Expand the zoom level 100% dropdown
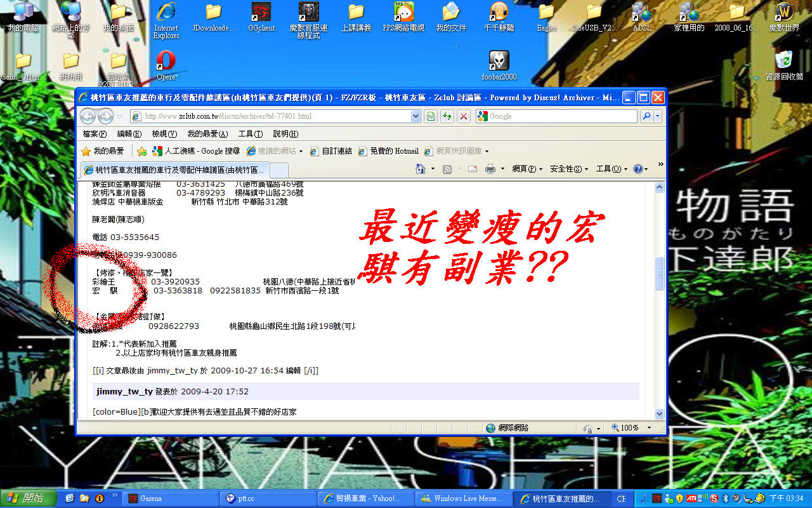812x508 pixels. point(649,428)
